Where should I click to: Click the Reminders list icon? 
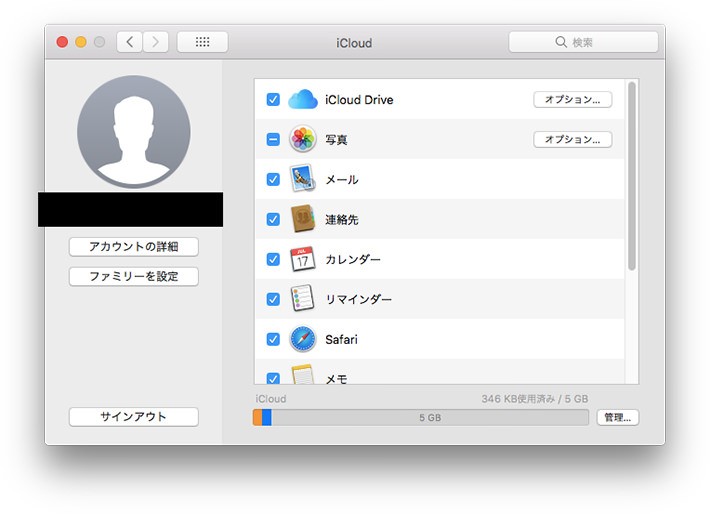click(x=302, y=298)
